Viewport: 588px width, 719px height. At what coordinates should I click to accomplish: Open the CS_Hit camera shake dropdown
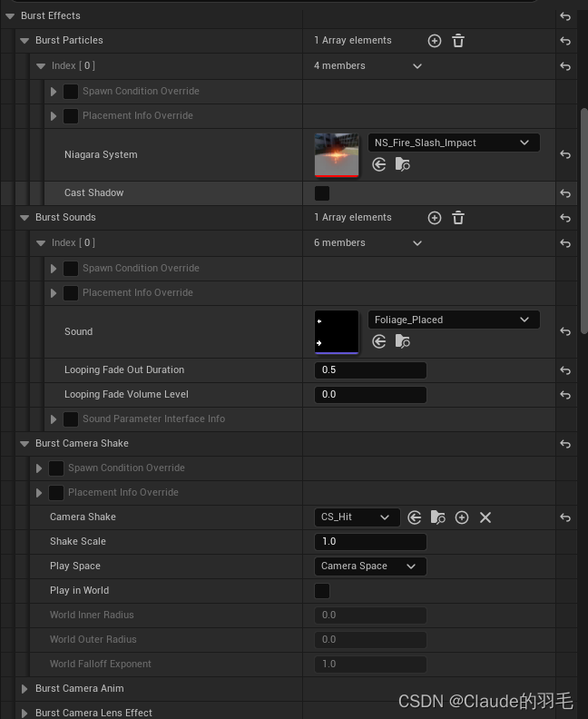click(x=357, y=517)
